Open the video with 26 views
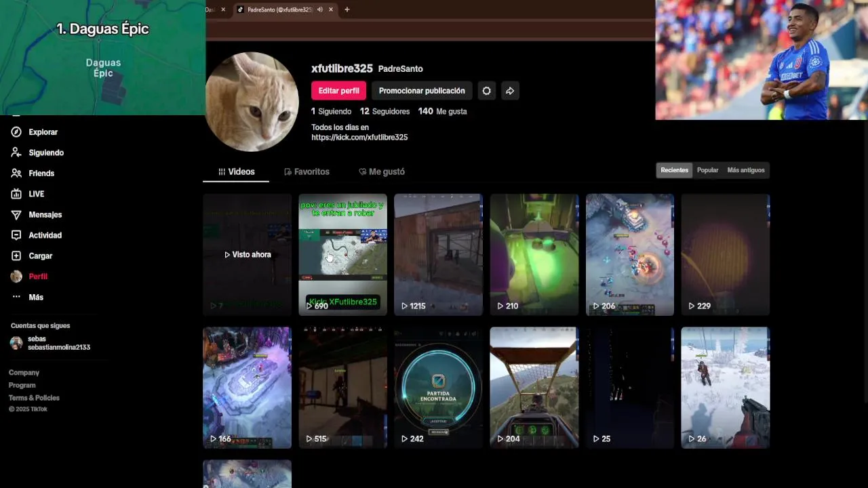Screen dimensions: 868x488 tap(726, 388)
